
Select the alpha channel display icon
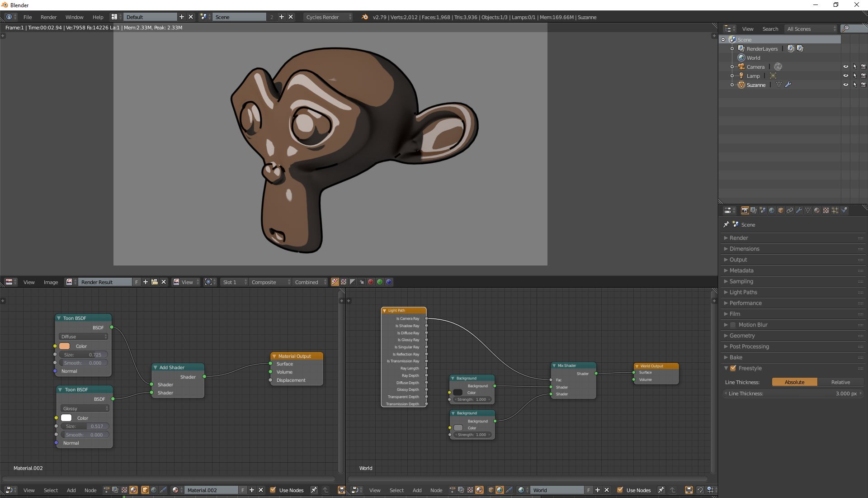(x=353, y=282)
